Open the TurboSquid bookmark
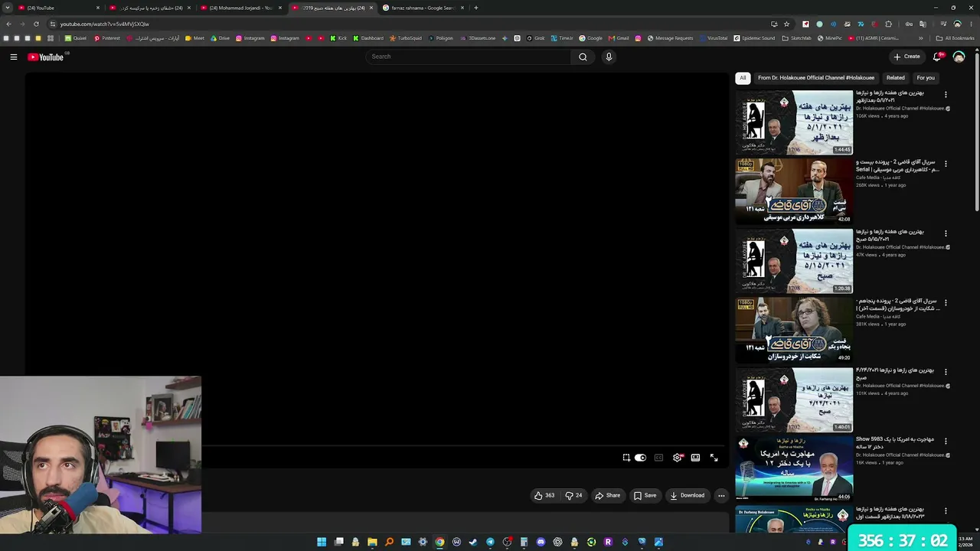 [x=405, y=38]
